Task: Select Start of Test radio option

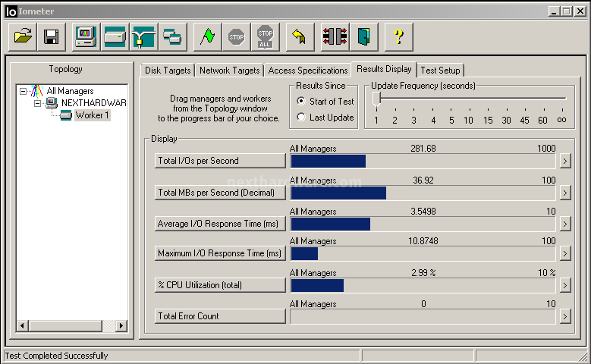Action: click(300, 101)
